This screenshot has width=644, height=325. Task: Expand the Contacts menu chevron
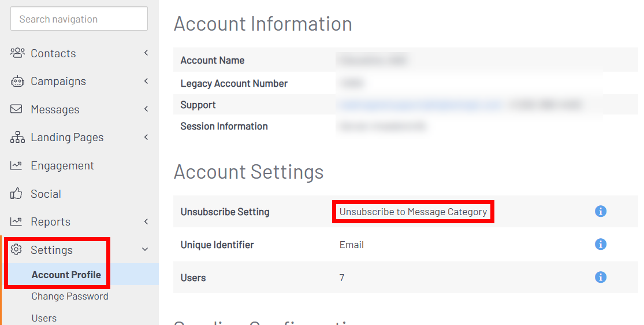(x=146, y=53)
